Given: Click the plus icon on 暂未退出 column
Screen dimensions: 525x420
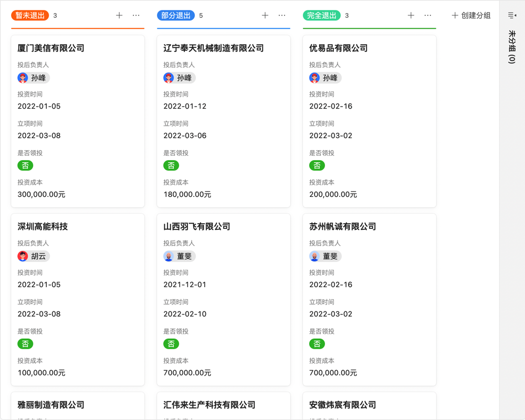Looking at the screenshot, I should 119,16.
